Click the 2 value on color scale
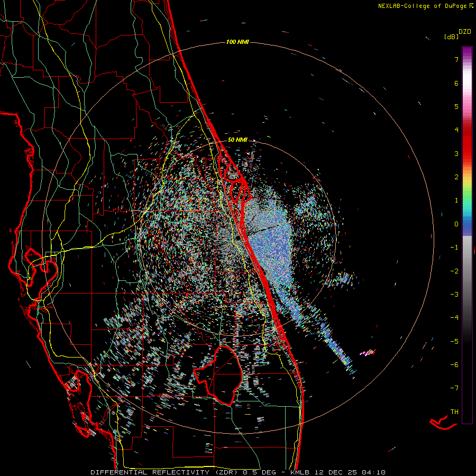Image resolution: width=476 pixels, height=476 pixels. [456, 177]
